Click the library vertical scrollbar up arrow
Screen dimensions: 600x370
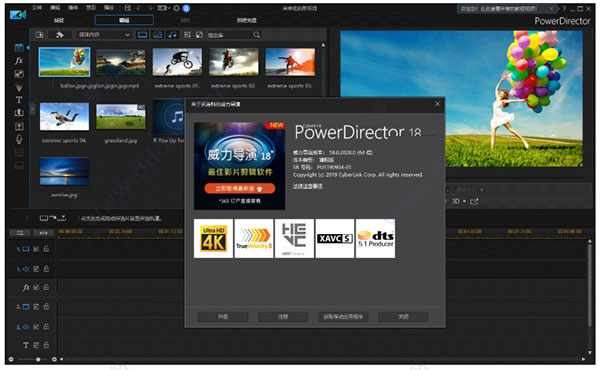tap(323, 45)
